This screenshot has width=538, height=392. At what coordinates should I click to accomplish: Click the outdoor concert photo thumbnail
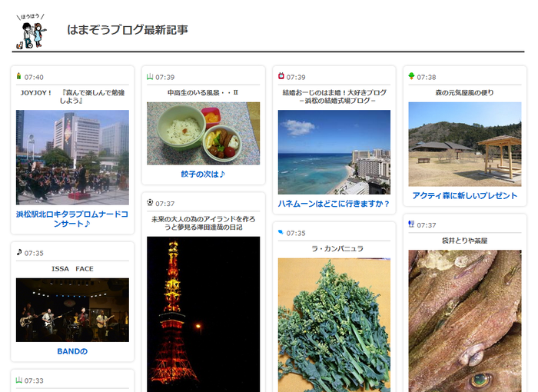[x=72, y=158]
